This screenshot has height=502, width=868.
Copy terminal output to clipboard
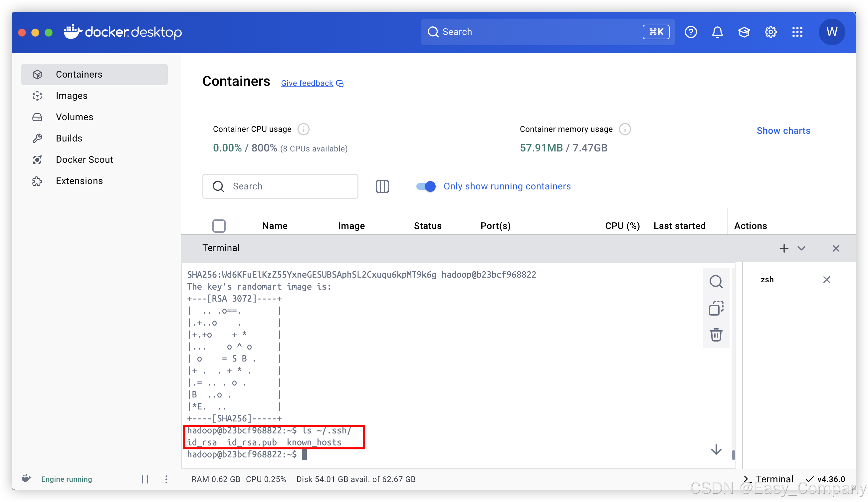[716, 308]
